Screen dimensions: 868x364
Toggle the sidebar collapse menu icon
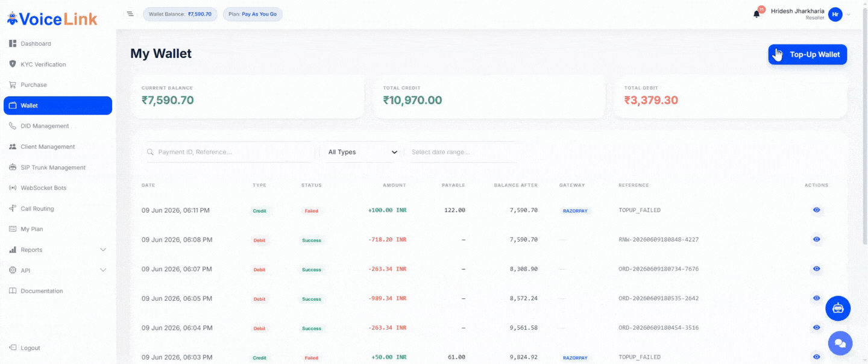pyautogui.click(x=130, y=14)
